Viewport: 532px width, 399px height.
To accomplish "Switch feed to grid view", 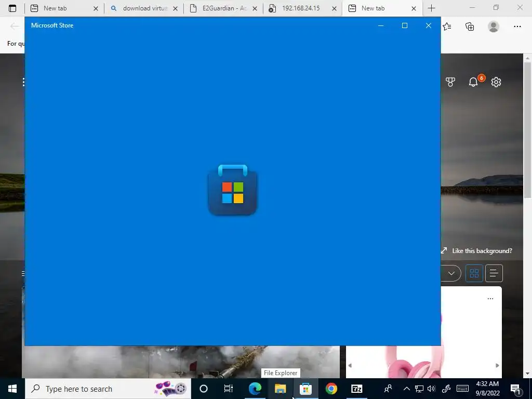I will (474, 273).
